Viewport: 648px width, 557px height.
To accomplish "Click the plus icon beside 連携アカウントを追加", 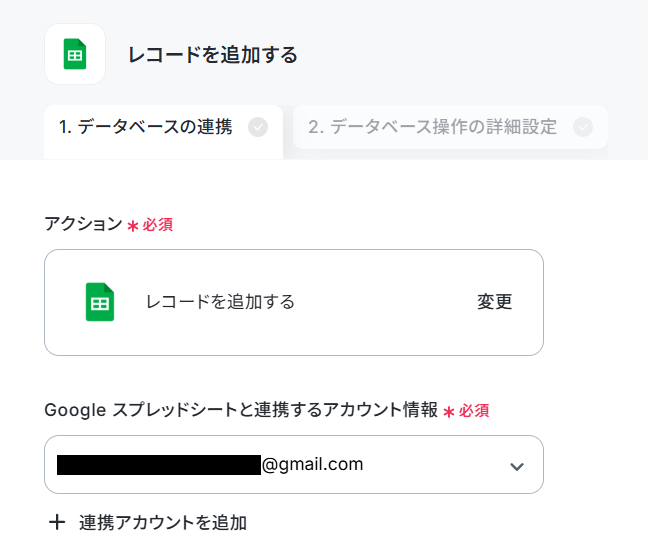I will [x=57, y=522].
